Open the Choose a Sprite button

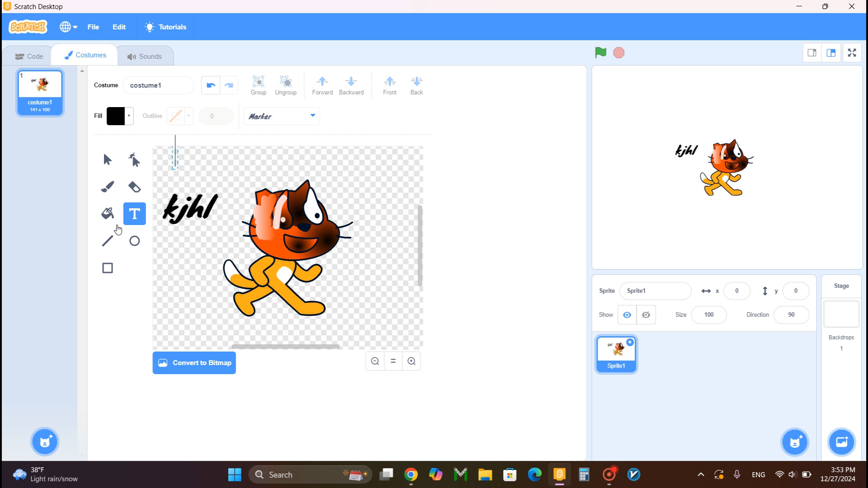(795, 441)
